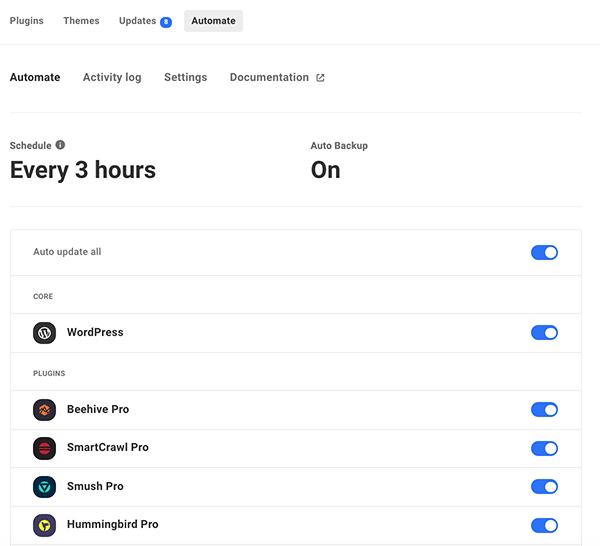The image size is (600, 546).
Task: Click the Auto Backup On value
Action: pyautogui.click(x=325, y=170)
